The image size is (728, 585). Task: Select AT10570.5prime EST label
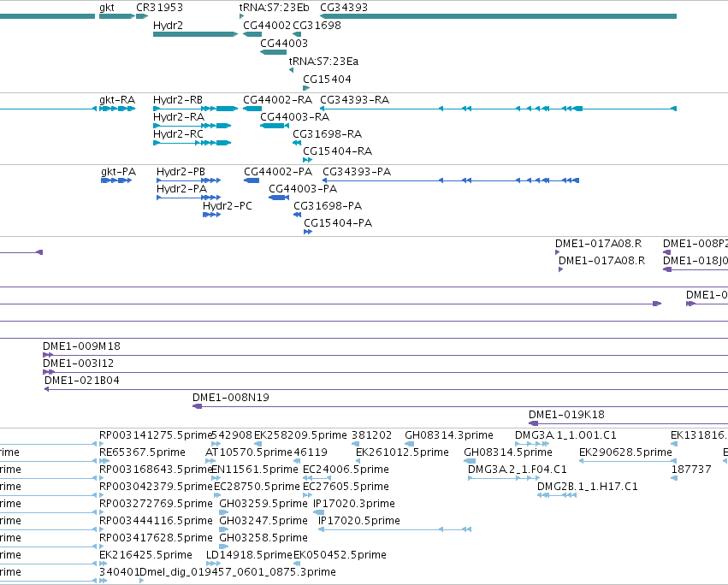(x=249, y=452)
